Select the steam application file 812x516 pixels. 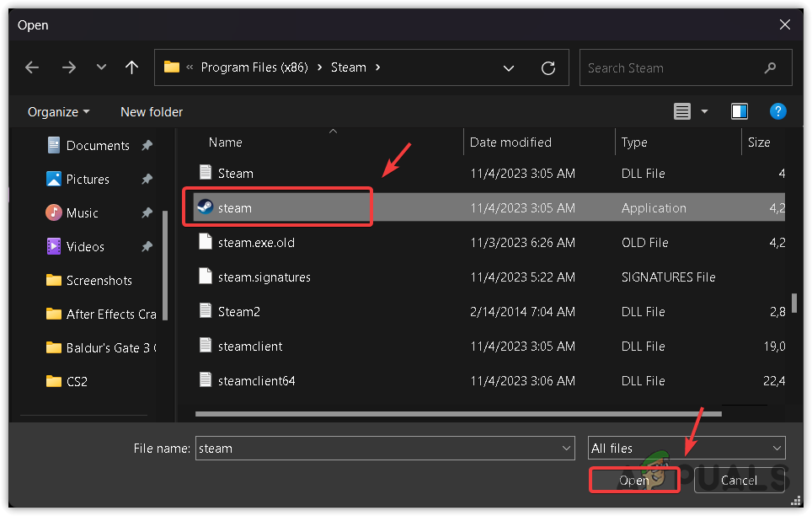[x=235, y=207]
